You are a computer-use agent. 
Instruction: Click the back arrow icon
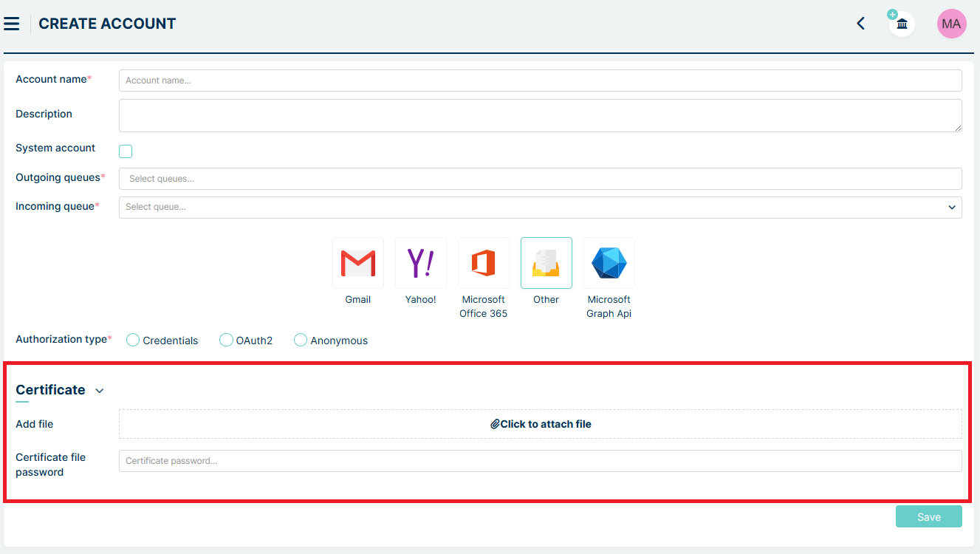point(860,24)
